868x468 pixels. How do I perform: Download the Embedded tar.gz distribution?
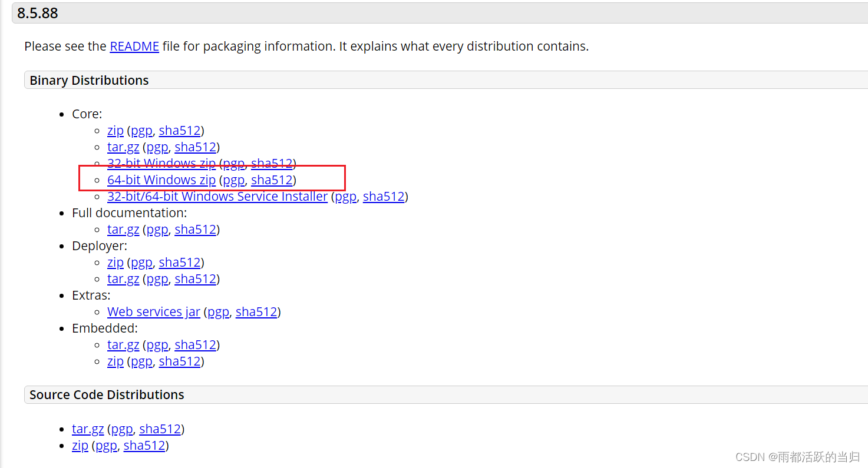point(123,344)
